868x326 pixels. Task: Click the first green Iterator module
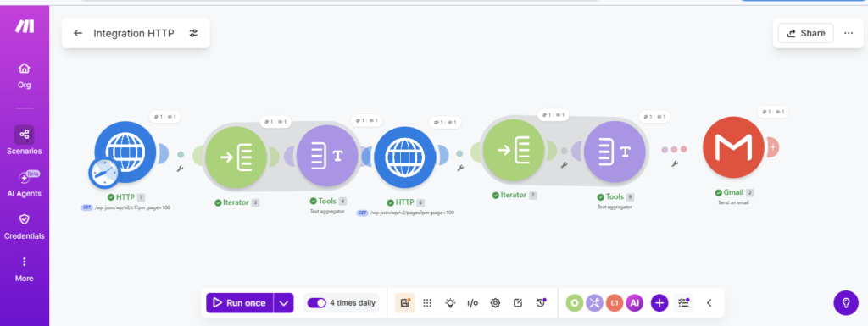[236, 157]
